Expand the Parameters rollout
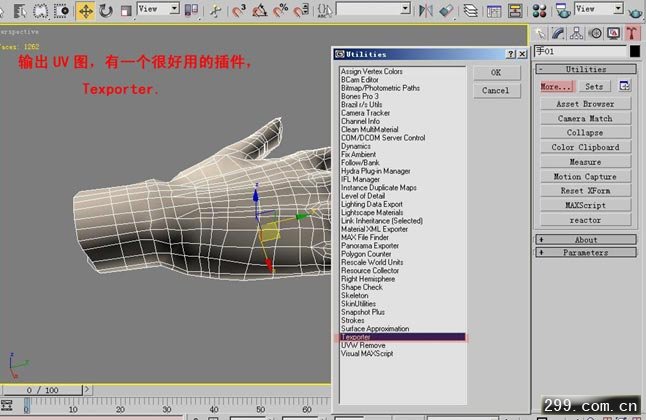This screenshot has width=646, height=420. (x=585, y=252)
